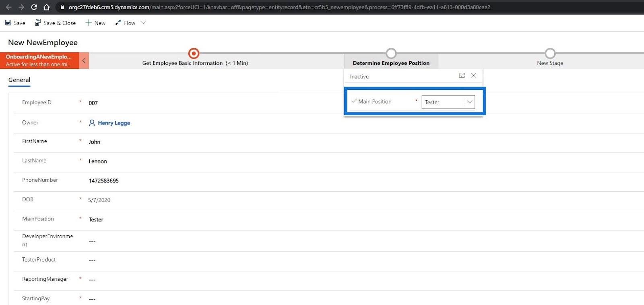Click the empty StartingPay field

pyautogui.click(x=92, y=299)
